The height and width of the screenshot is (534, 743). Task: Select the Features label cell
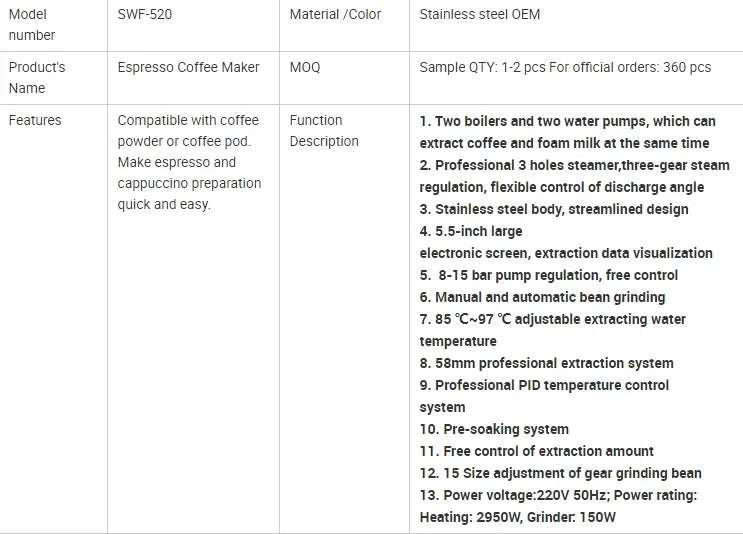35,120
